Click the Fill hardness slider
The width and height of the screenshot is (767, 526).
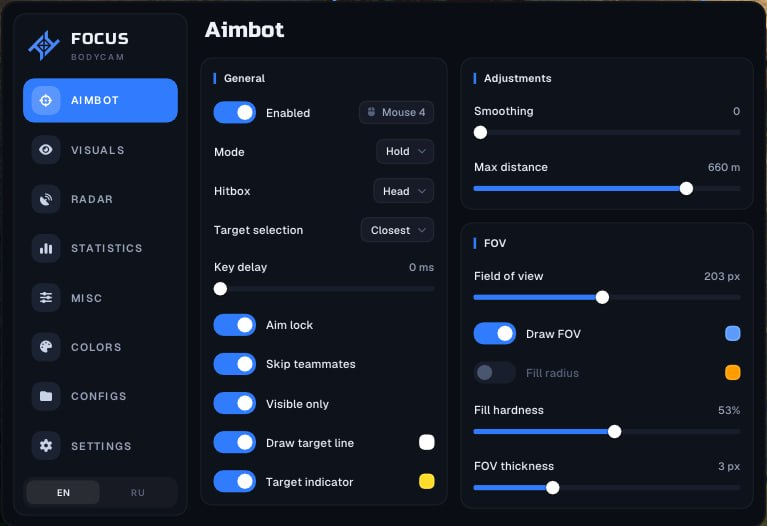(607, 432)
